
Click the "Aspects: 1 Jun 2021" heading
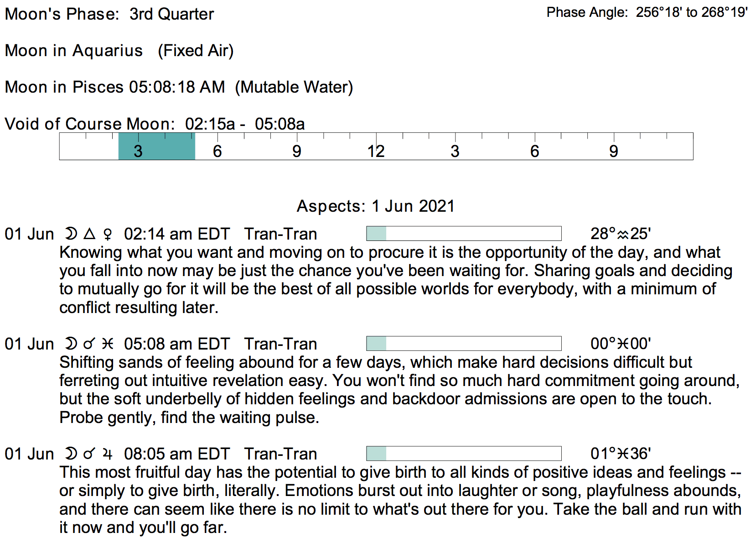(376, 206)
